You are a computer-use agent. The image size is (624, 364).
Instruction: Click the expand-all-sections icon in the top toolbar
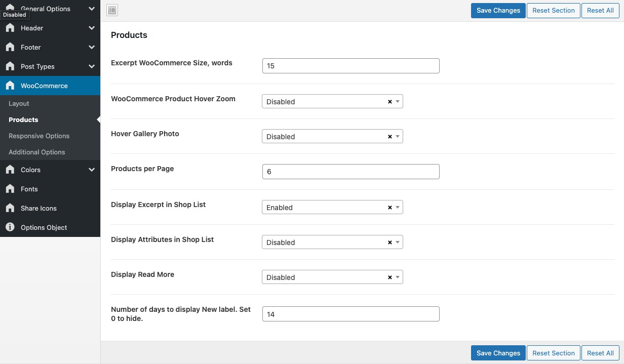112,10
